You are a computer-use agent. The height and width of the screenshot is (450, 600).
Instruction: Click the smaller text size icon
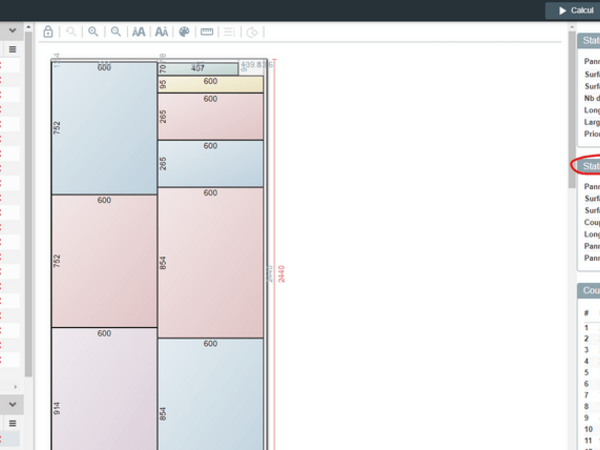(139, 32)
